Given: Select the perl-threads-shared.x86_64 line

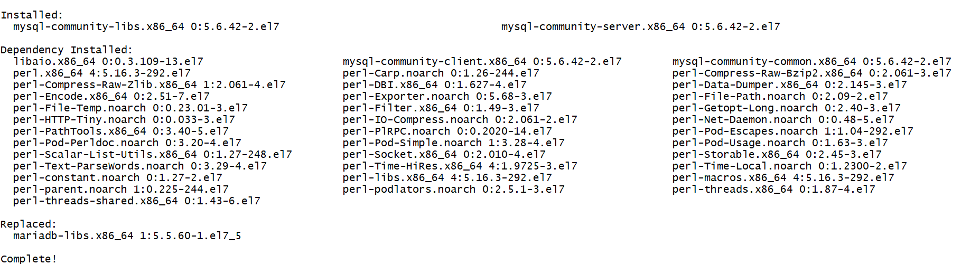Looking at the screenshot, I should point(137,201).
